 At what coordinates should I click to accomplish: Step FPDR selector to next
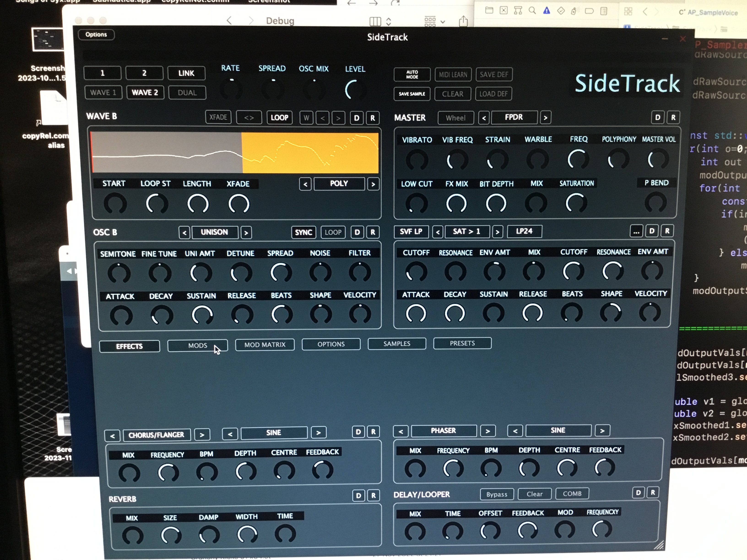click(x=545, y=118)
